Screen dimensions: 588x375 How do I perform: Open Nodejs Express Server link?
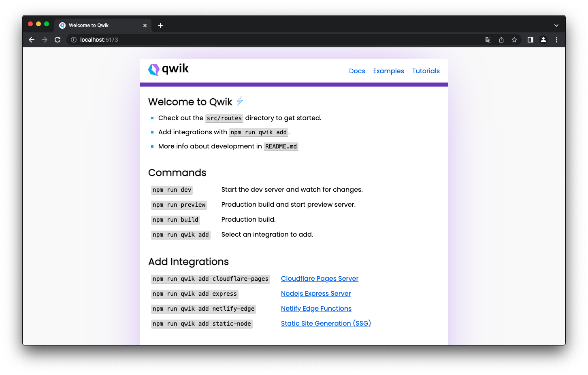316,293
